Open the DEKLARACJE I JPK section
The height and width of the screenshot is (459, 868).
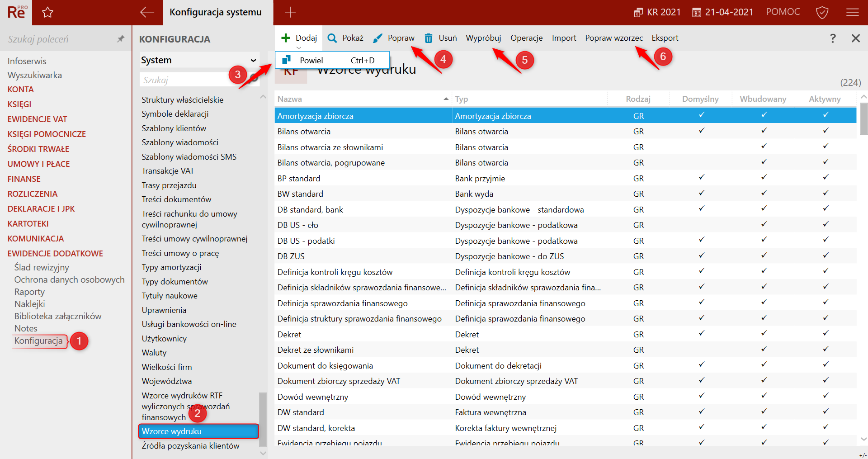point(41,209)
